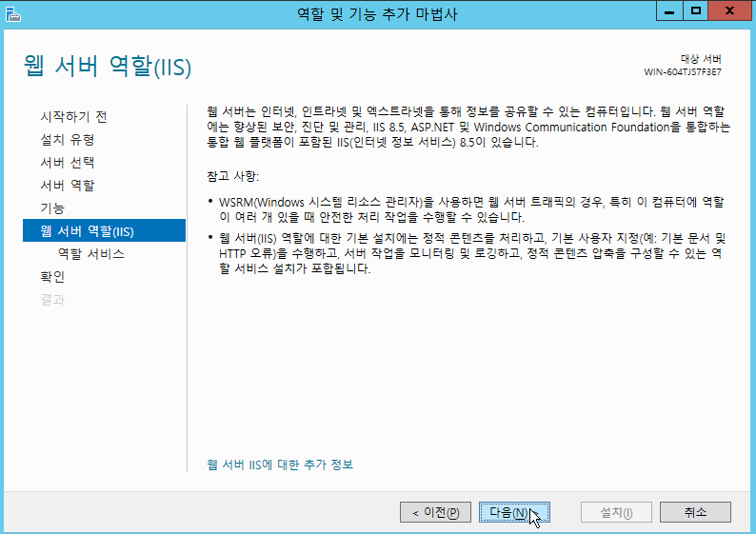The width and height of the screenshot is (756, 534).
Task: Click the 웹 서버 역할(IIS) page heading
Action: coord(108,66)
